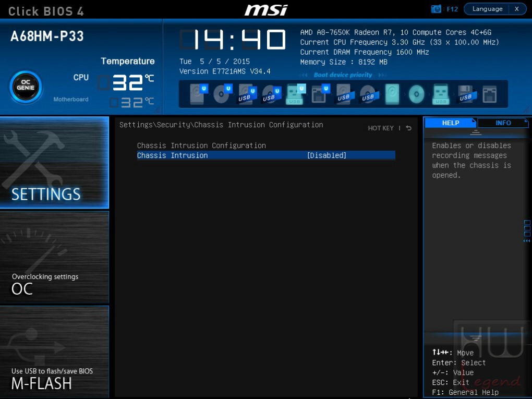
Task: Click the MSI logo in header
Action: (x=266, y=10)
